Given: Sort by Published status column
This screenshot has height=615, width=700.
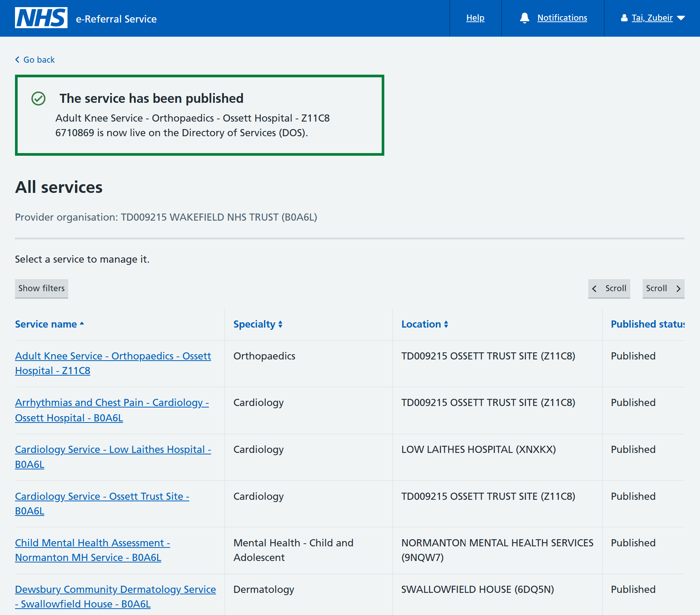Looking at the screenshot, I should [x=648, y=324].
